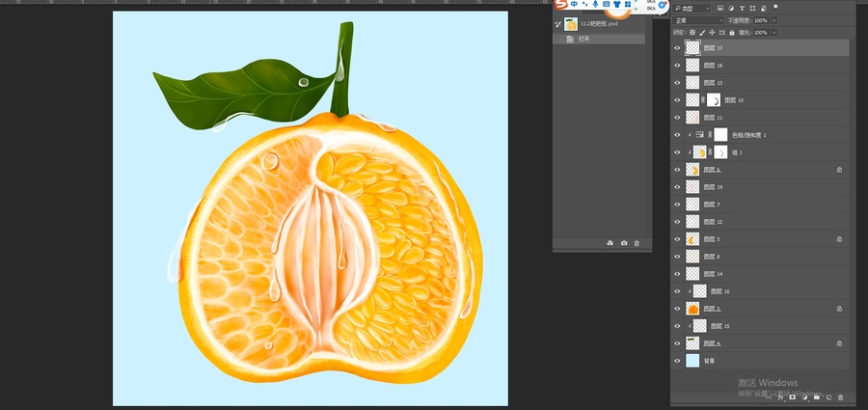Open the IME toolbox grid icon
The height and width of the screenshot is (410, 868).
click(628, 5)
